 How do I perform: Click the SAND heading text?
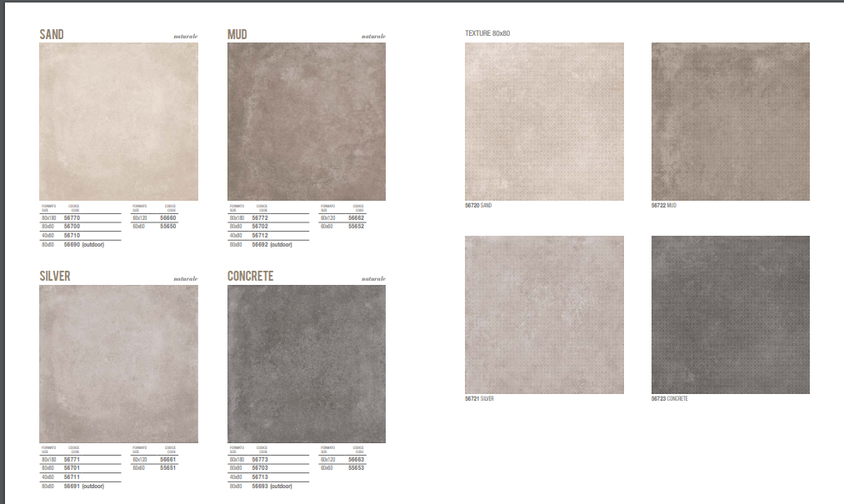(x=52, y=35)
